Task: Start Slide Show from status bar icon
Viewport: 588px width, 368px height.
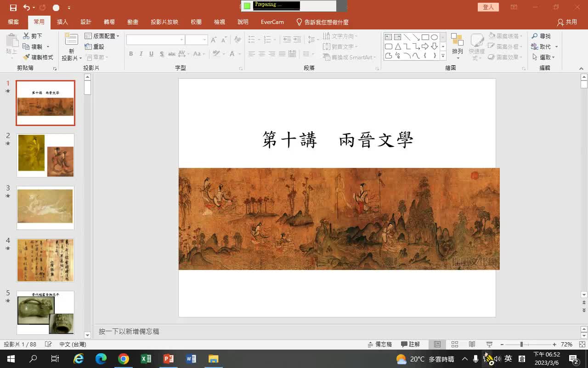Action: (489, 344)
